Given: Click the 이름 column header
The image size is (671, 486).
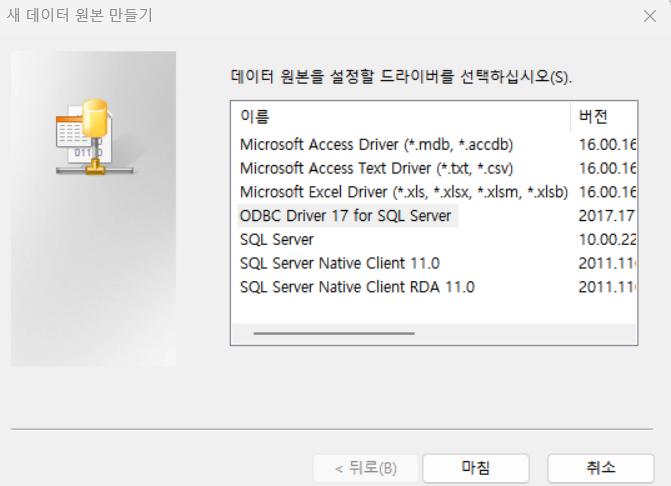Looking at the screenshot, I should pyautogui.click(x=401, y=116).
